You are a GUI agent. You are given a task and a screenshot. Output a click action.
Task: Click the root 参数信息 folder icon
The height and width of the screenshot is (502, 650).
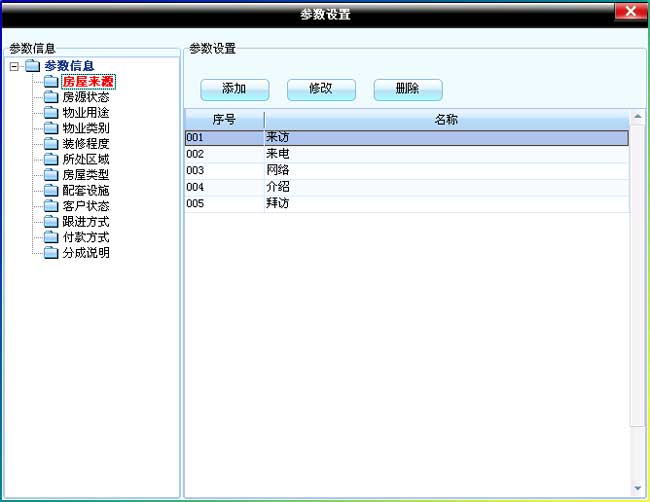click(32, 67)
